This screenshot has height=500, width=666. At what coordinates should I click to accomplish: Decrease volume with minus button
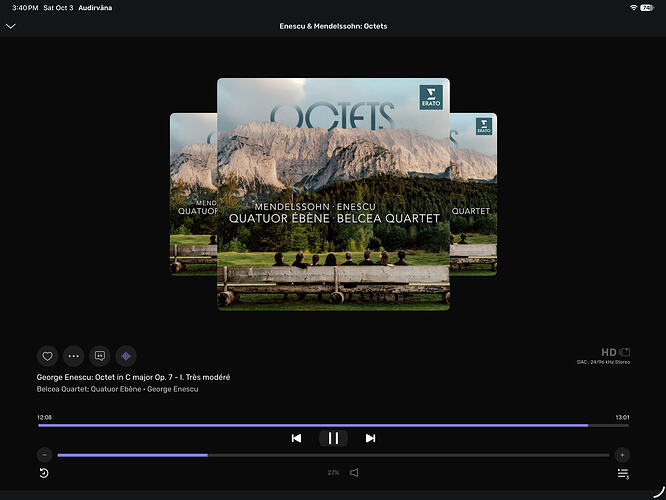tap(44, 455)
